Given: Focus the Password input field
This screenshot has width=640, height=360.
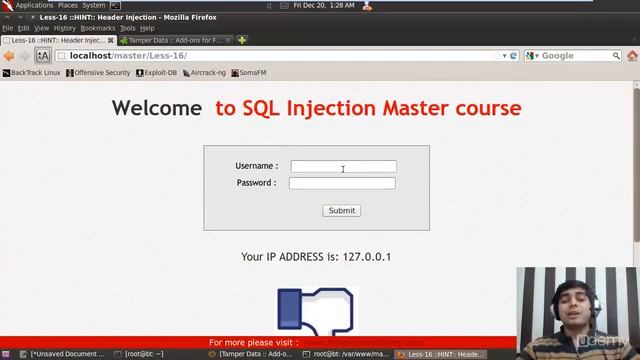Looking at the screenshot, I should [x=342, y=183].
